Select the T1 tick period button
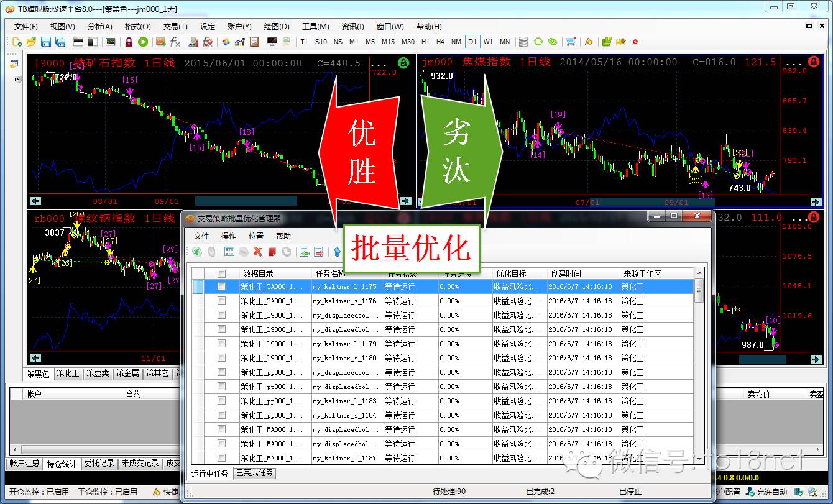This screenshot has height=504, width=833. click(304, 42)
